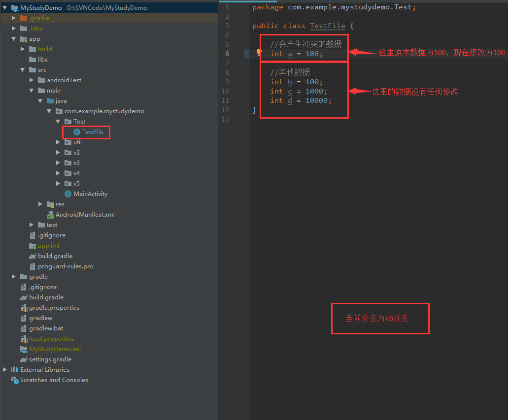This screenshot has width=508, height=420.
Task: Click the app build.gradle elephant icon
Action: pos(33,256)
